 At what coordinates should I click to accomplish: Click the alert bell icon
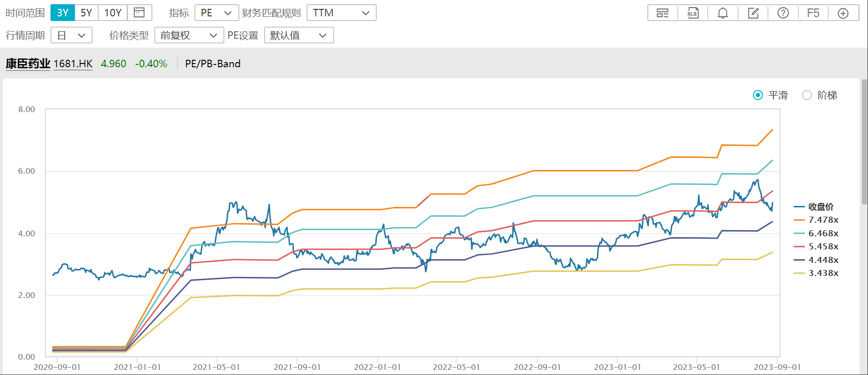tap(723, 13)
